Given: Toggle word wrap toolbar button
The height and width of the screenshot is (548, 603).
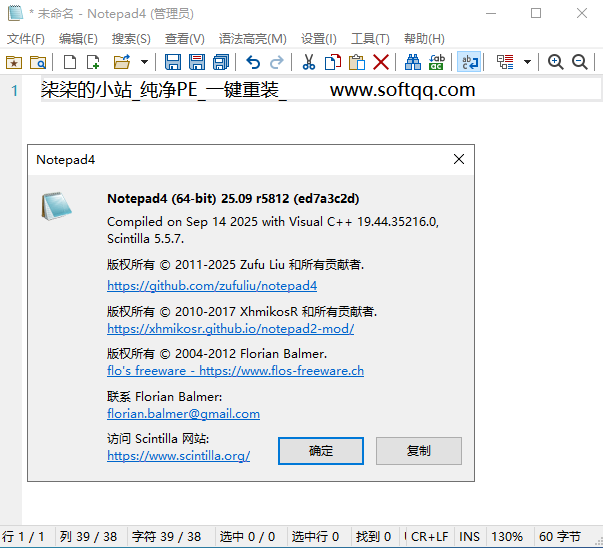Looking at the screenshot, I should [469, 62].
